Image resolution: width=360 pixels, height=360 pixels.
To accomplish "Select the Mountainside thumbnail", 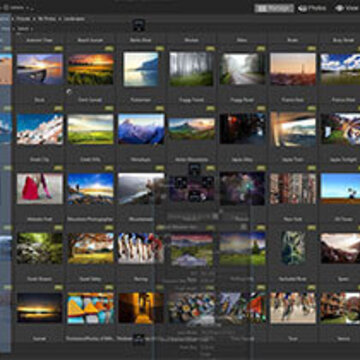I will coord(141,189).
